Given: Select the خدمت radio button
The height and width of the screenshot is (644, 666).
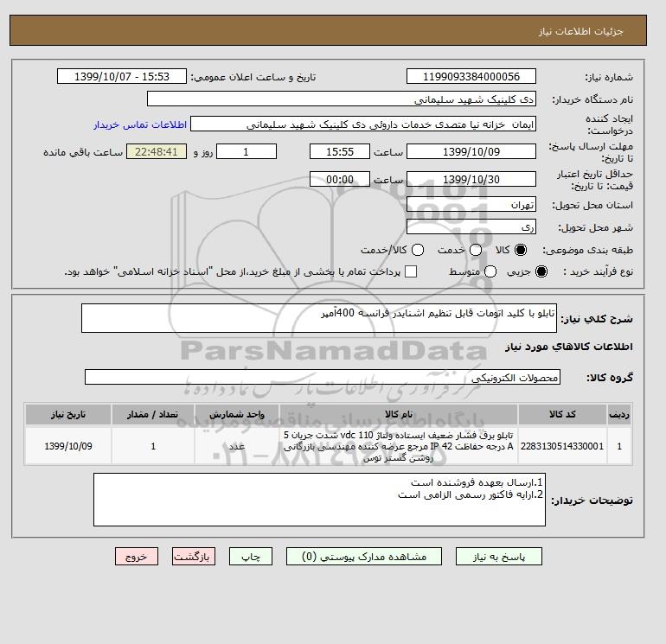Looking at the screenshot, I should tap(476, 250).
